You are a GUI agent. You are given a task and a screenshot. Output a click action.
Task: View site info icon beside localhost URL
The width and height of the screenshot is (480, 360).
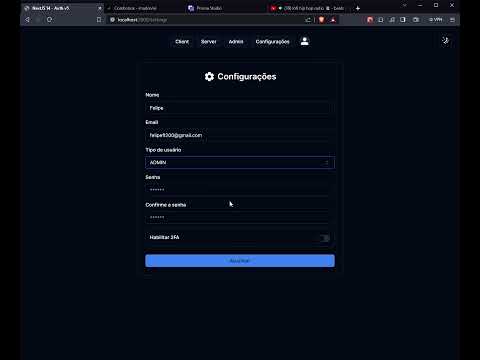(112, 20)
